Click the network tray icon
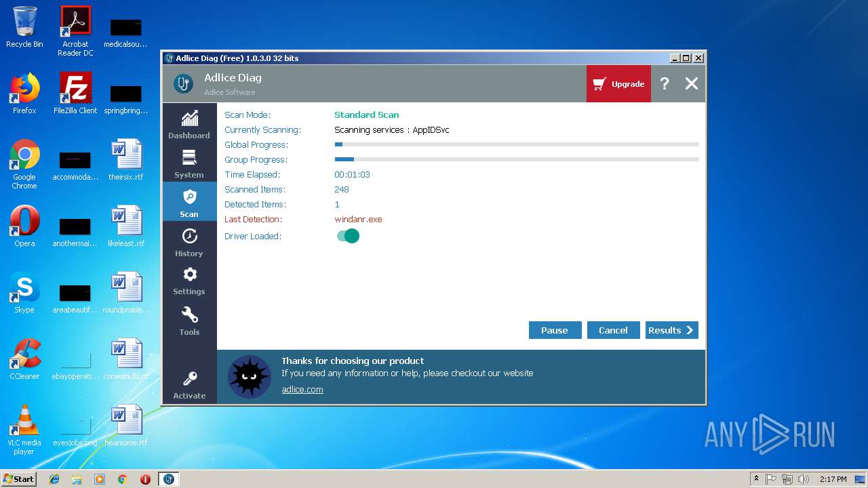The image size is (868, 488). (787, 479)
